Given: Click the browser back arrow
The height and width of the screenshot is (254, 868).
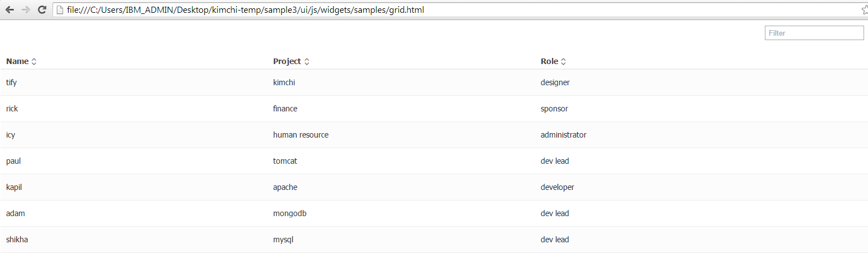Looking at the screenshot, I should pyautogui.click(x=9, y=10).
